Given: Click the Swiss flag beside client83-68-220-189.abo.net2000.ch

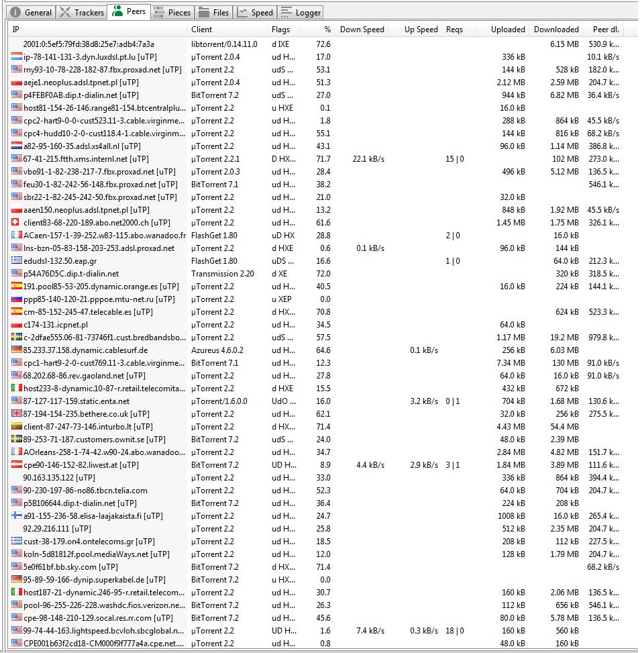Looking at the screenshot, I should pyautogui.click(x=15, y=222).
